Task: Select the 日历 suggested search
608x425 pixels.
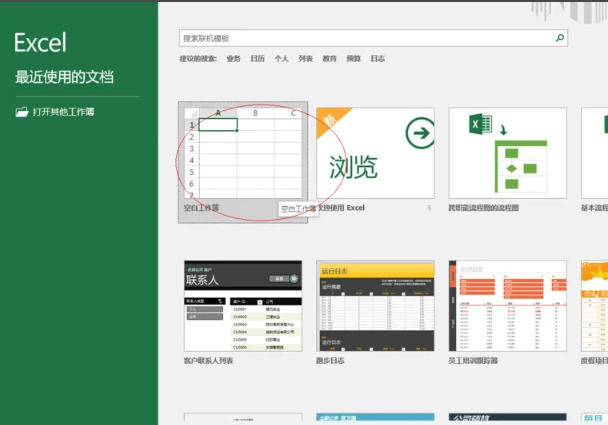Action: [x=257, y=59]
